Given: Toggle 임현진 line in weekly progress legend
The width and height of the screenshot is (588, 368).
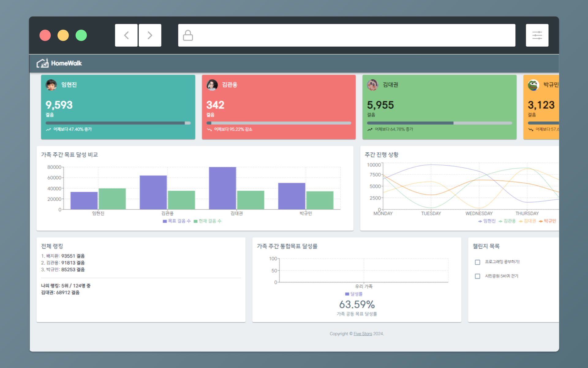Looking at the screenshot, I should click(487, 221).
